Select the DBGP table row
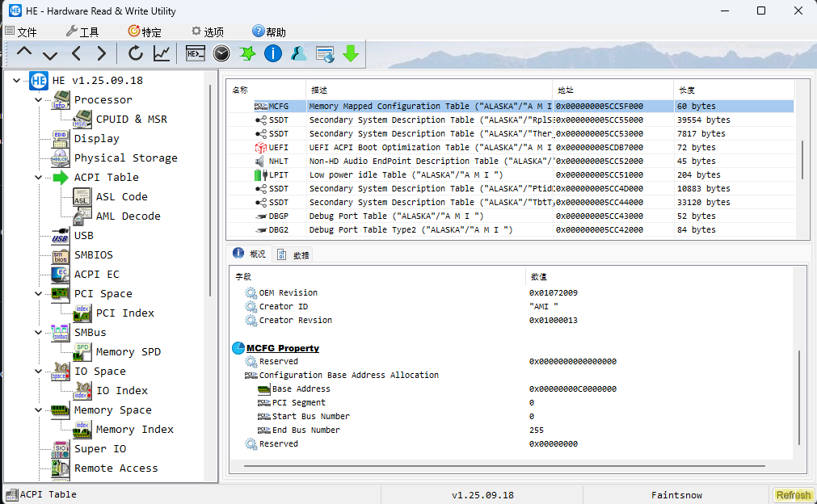The height and width of the screenshot is (504, 817). 511,216
